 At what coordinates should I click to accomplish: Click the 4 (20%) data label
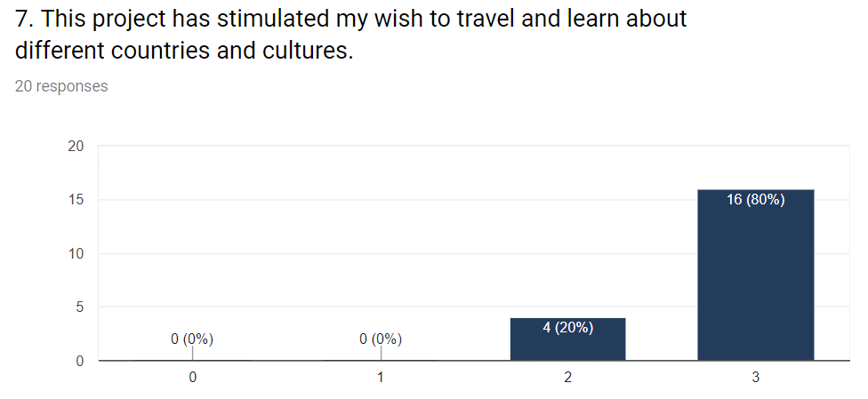coord(568,328)
